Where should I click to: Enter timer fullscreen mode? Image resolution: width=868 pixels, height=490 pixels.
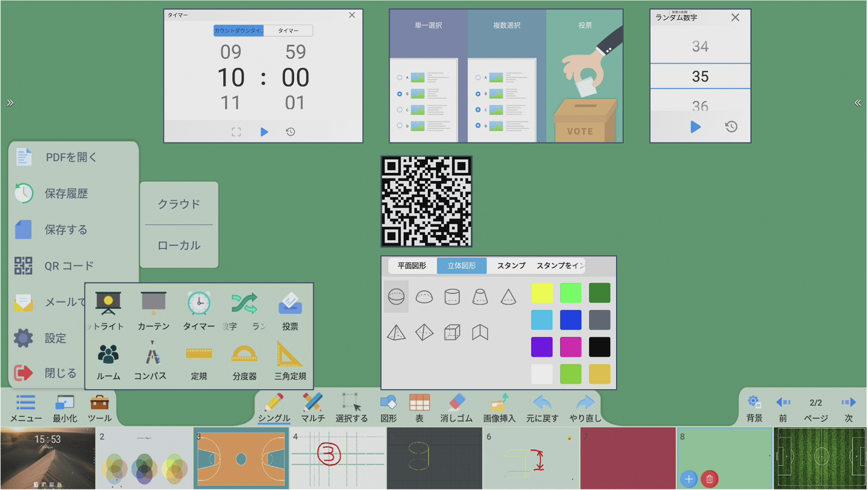(237, 132)
